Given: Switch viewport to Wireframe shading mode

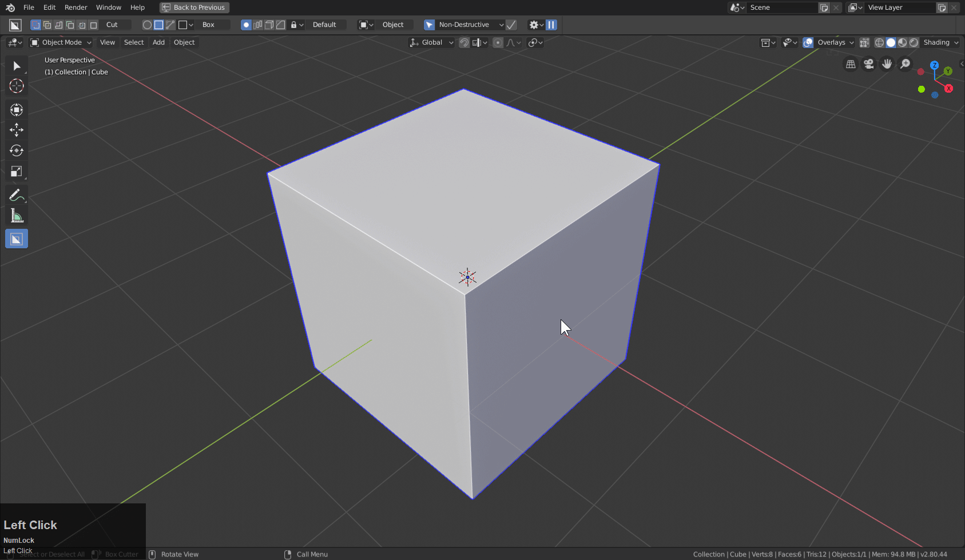Looking at the screenshot, I should coord(879,42).
